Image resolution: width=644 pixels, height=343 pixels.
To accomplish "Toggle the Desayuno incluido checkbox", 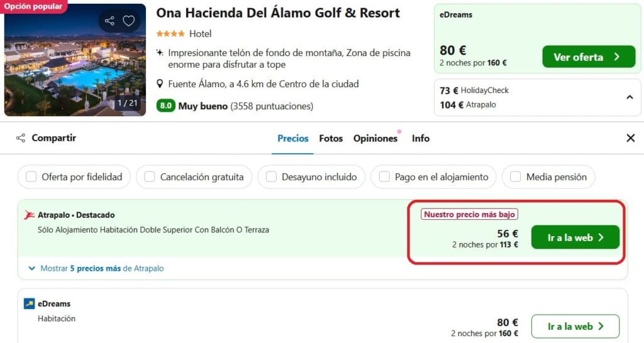I will click(271, 177).
